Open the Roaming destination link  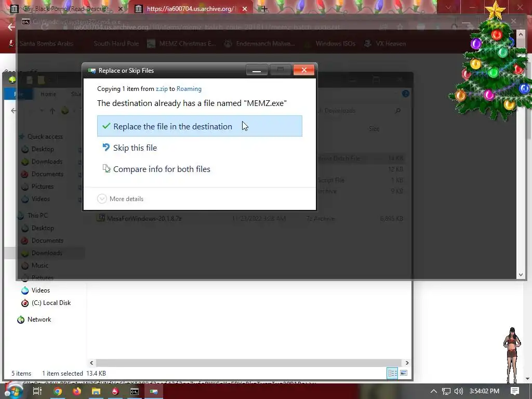pyautogui.click(x=189, y=89)
